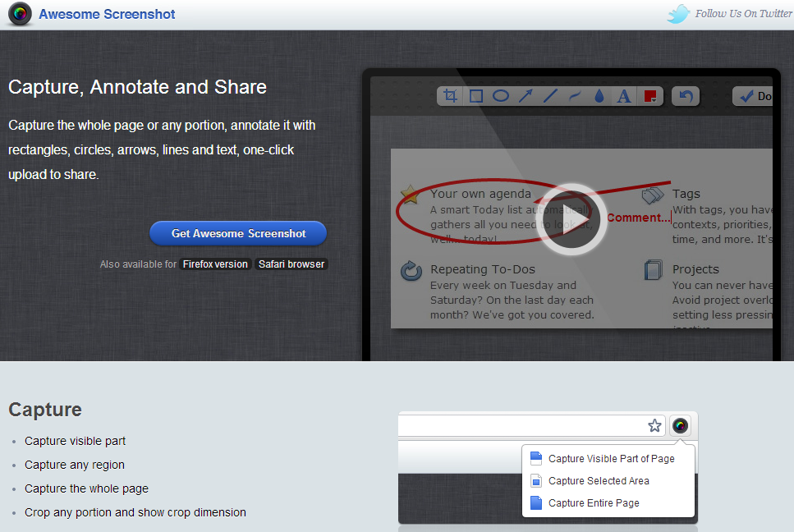Click 'Capture any region' list item
The height and width of the screenshot is (532, 794).
(75, 465)
